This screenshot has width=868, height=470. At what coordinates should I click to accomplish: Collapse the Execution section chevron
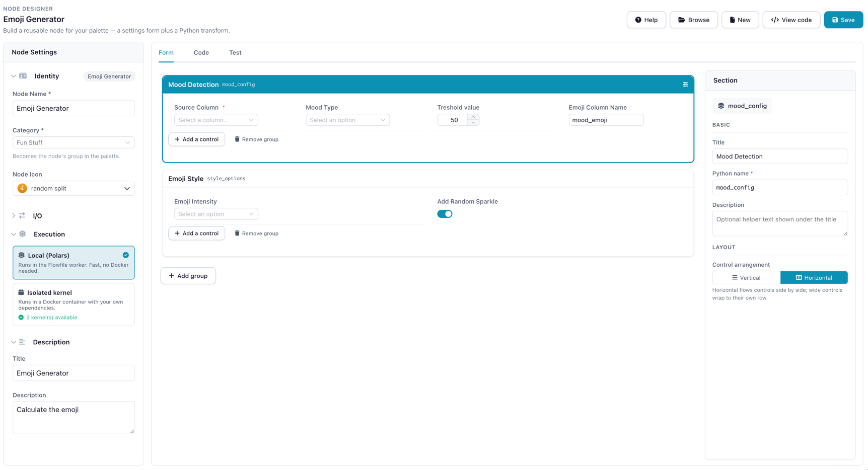(14, 234)
